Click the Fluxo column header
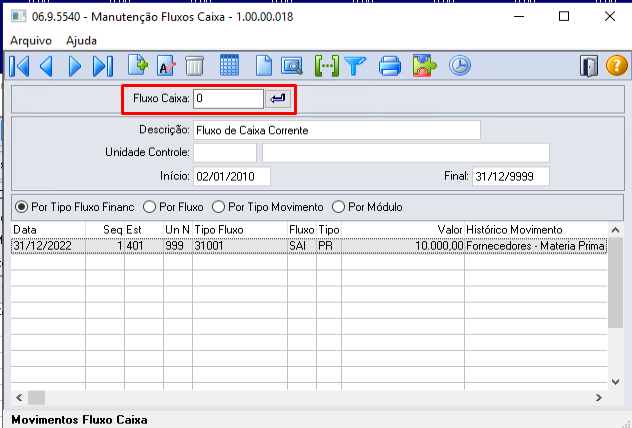The height and width of the screenshot is (428, 632). pos(302,230)
